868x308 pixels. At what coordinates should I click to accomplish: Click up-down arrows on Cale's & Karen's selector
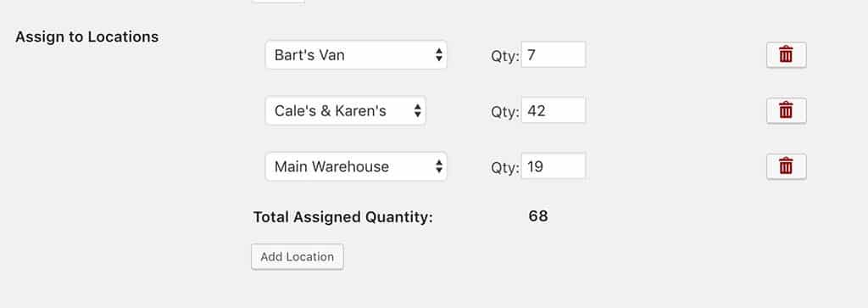[417, 111]
